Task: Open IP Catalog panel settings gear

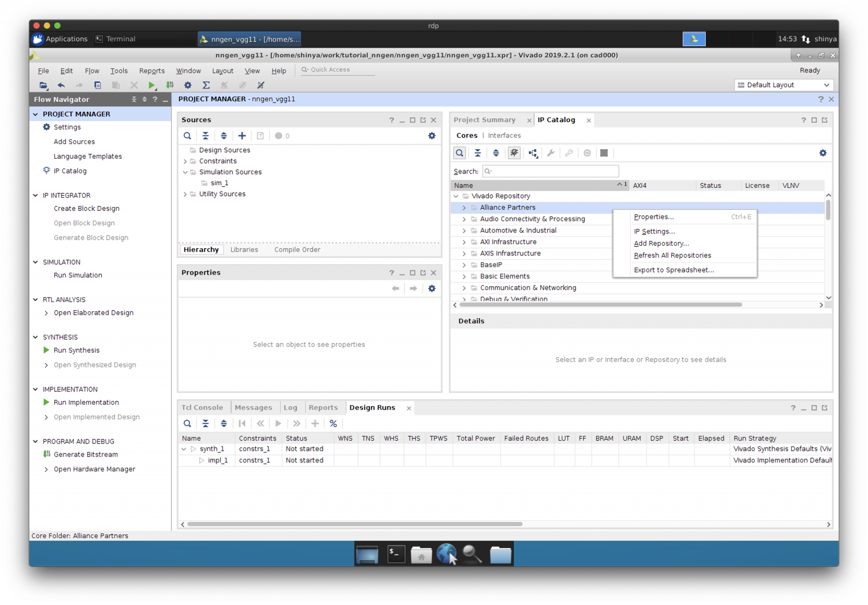Action: [823, 153]
